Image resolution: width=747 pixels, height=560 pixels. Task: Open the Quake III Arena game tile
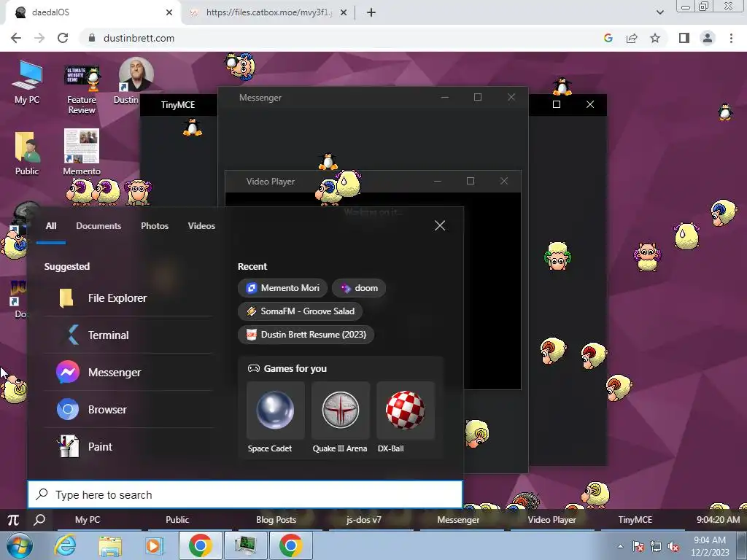[x=340, y=418]
